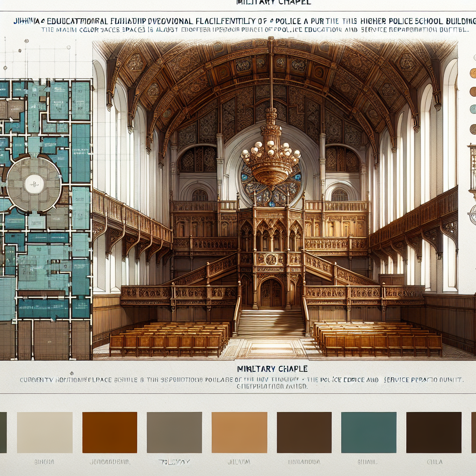The width and height of the screenshot is (476, 476).
Task: Click the textured dark material dot on right
Action: pos(473,129)
